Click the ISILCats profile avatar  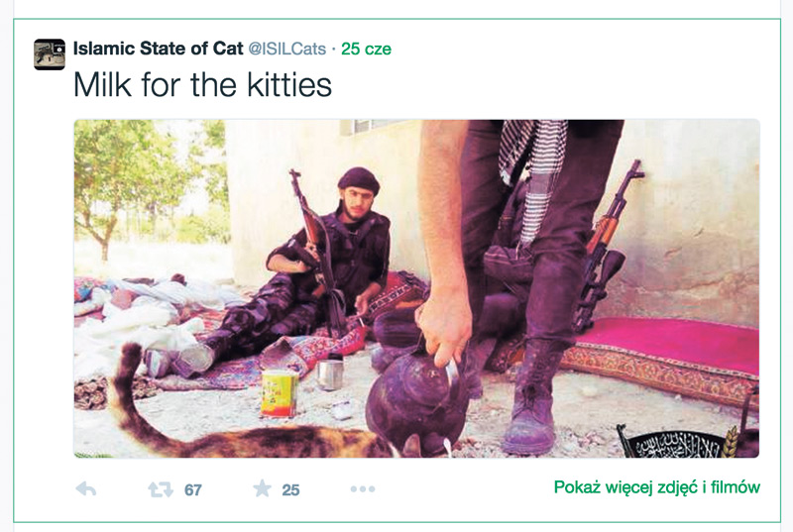(50, 53)
